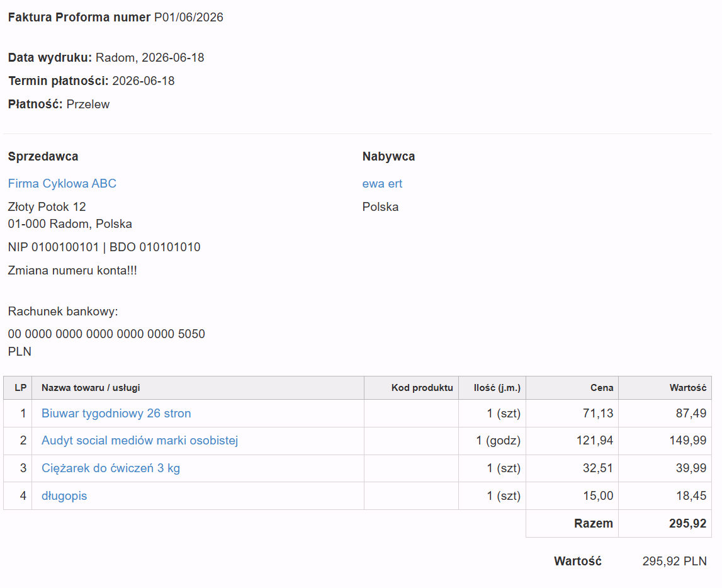Open the długopis product link
The height and width of the screenshot is (588, 722).
pos(64,496)
